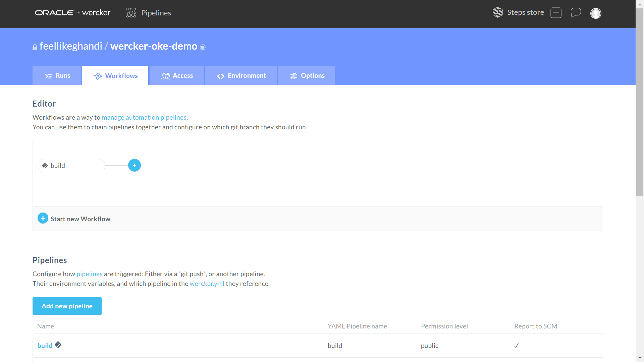The height and width of the screenshot is (362, 644).
Task: Click the GitHub icon next to wercker-oke-demo
Action: point(203,47)
